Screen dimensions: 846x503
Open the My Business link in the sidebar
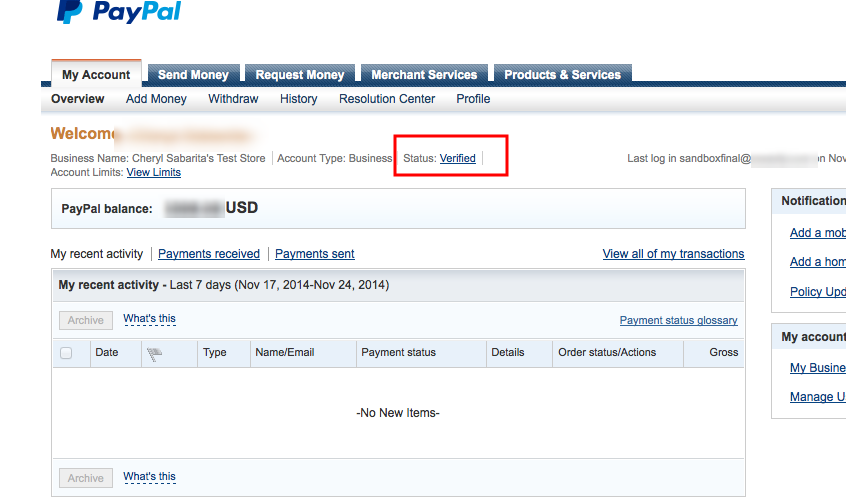[817, 368]
